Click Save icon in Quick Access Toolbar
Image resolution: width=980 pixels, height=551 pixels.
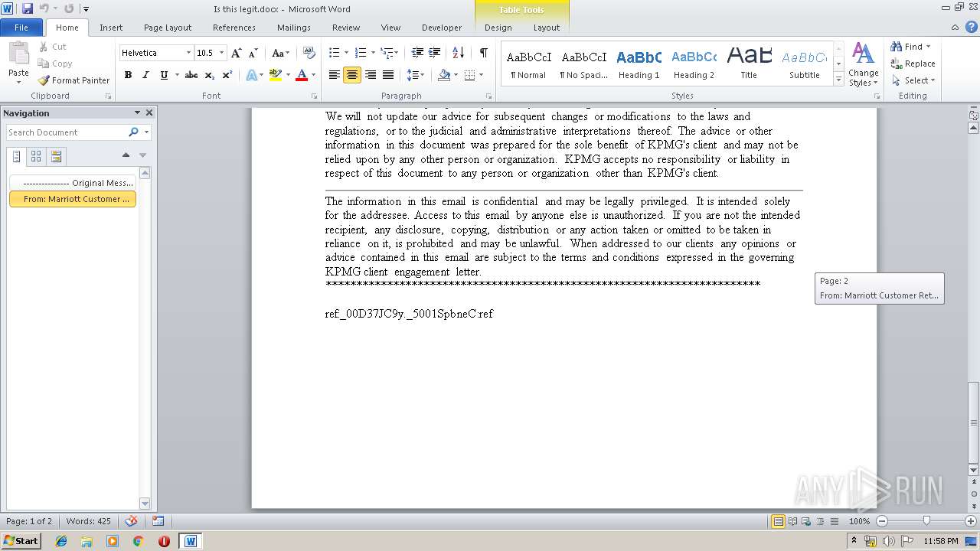[x=28, y=8]
